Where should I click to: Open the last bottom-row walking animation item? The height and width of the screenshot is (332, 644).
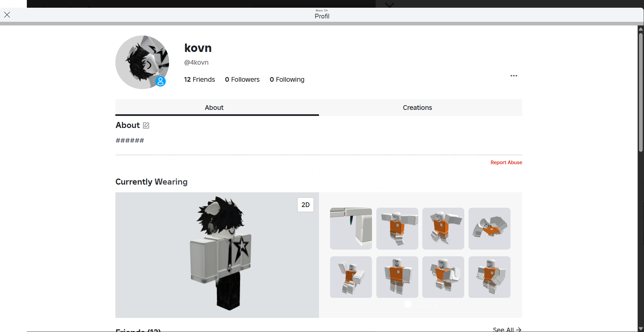pos(489,277)
